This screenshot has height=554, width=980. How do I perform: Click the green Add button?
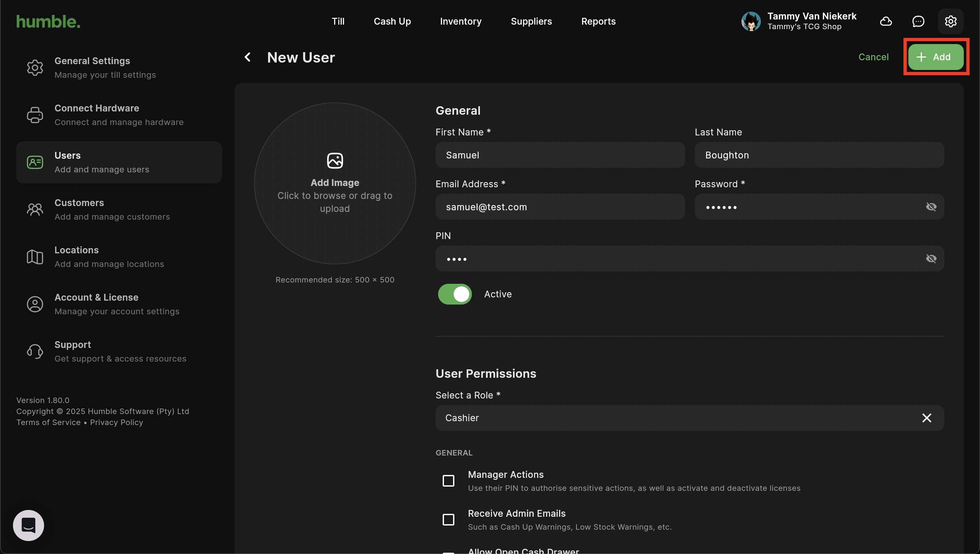936,57
